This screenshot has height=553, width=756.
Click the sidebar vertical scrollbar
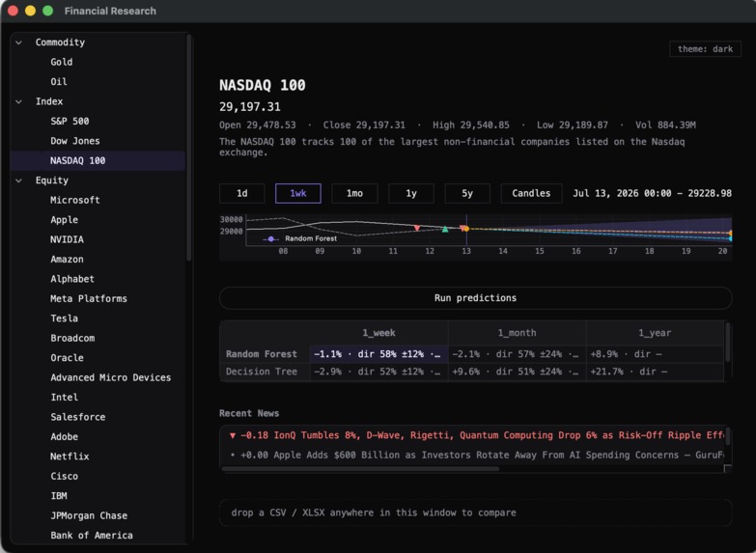point(189,148)
